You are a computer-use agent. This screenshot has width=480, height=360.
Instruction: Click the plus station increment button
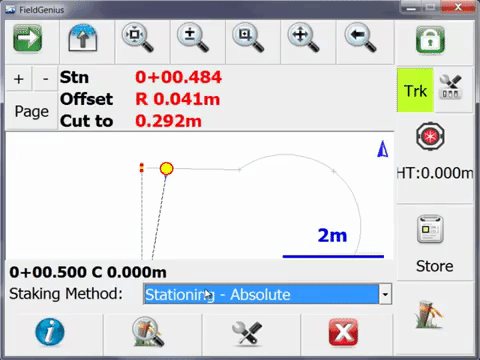coord(19,79)
